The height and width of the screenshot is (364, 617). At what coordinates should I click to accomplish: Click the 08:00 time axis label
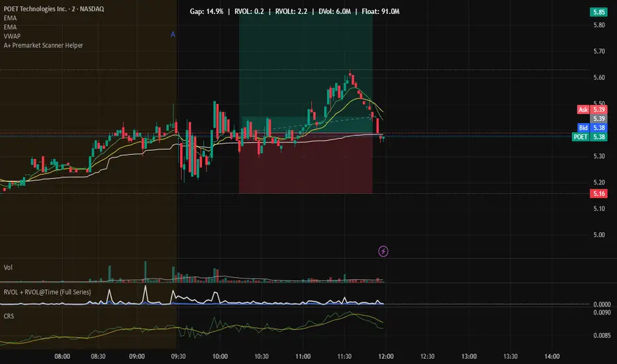coord(62,357)
